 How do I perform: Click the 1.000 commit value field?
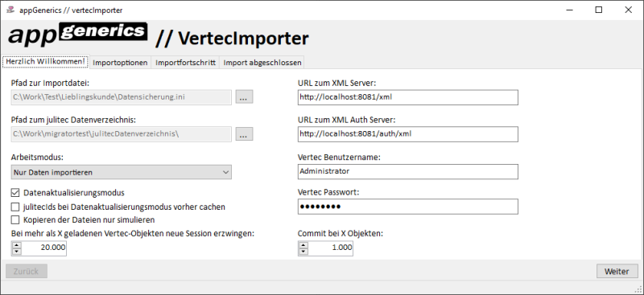tap(331, 248)
